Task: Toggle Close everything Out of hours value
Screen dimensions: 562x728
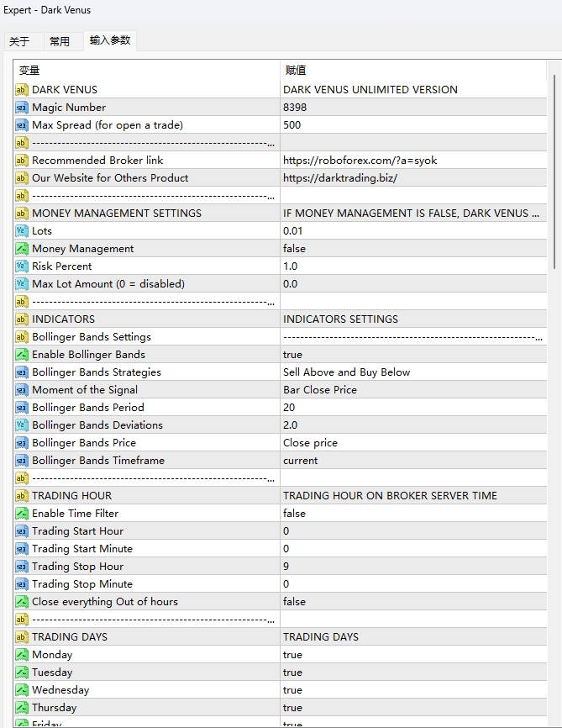Action: coord(294,602)
